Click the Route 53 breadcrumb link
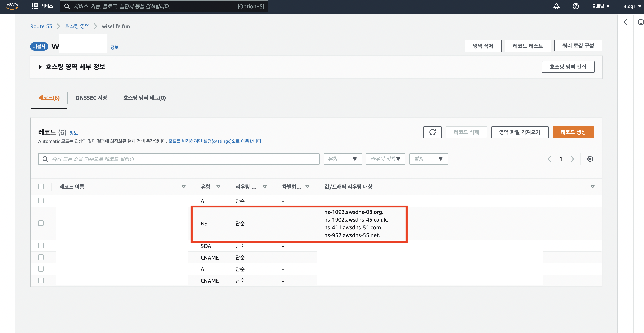The image size is (644, 333). click(41, 26)
